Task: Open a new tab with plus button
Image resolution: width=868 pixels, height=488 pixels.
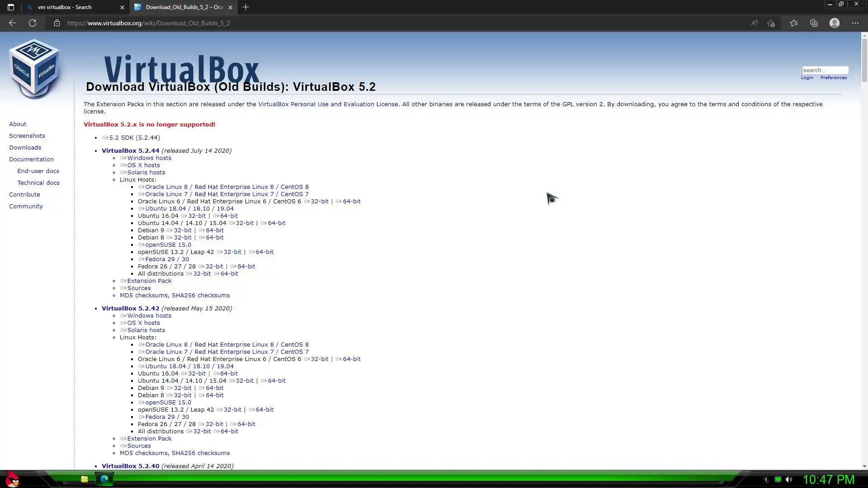Action: pyautogui.click(x=245, y=7)
